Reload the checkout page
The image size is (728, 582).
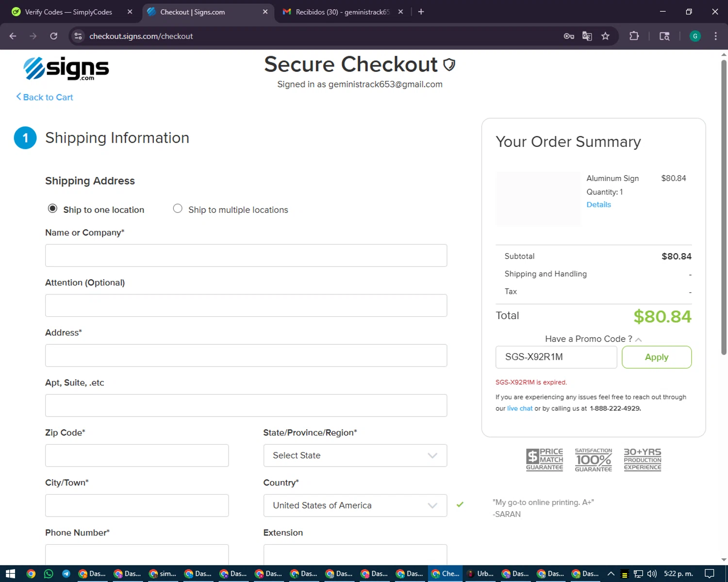pyautogui.click(x=54, y=36)
